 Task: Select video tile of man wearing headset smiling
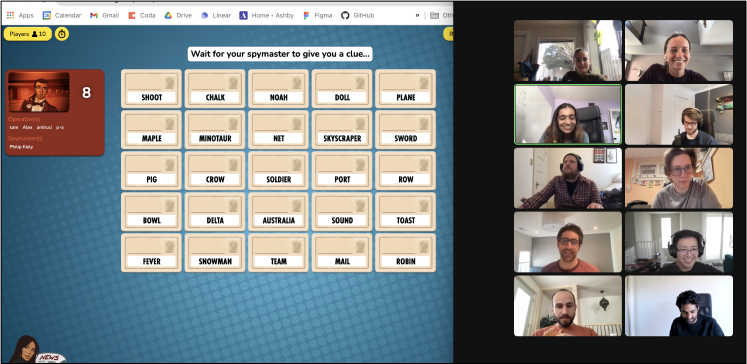pyautogui.click(x=679, y=242)
